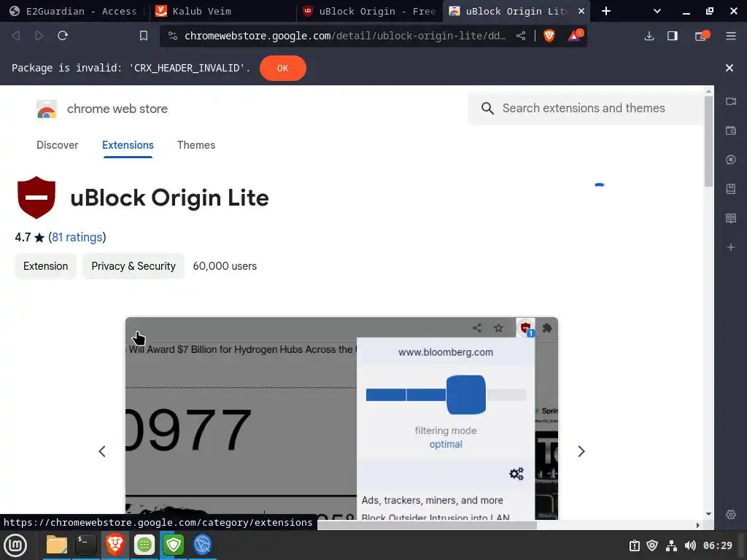
Task: Open site settings icon in address bar
Action: 172,36
